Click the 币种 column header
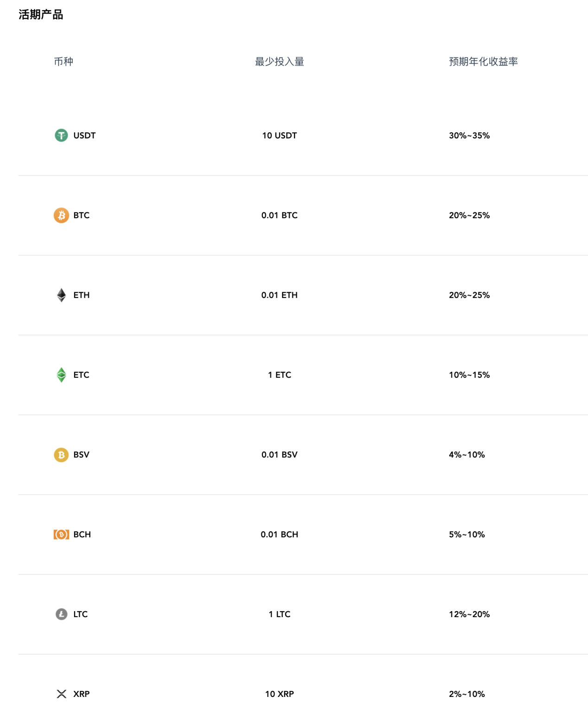Image resolution: width=588 pixels, height=728 pixels. pyautogui.click(x=64, y=62)
